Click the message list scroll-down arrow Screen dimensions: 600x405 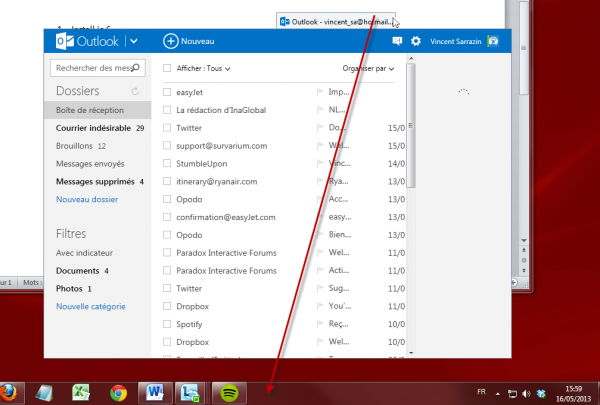tap(411, 353)
